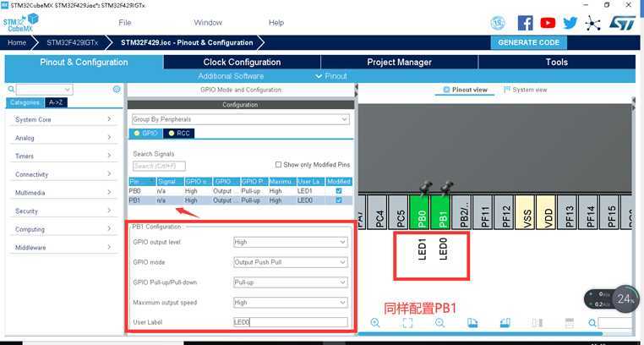This screenshot has height=345, width=644.
Task: Click the ST logo
Action: [x=622, y=23]
